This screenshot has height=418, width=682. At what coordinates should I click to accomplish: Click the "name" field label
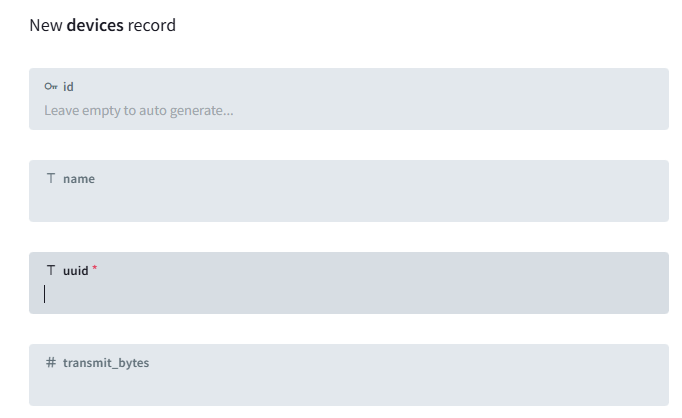(x=79, y=179)
